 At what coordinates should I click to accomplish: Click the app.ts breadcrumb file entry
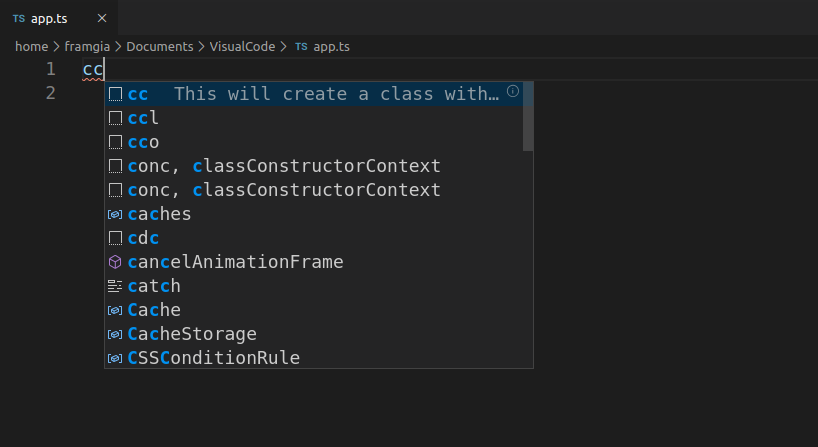pos(331,46)
